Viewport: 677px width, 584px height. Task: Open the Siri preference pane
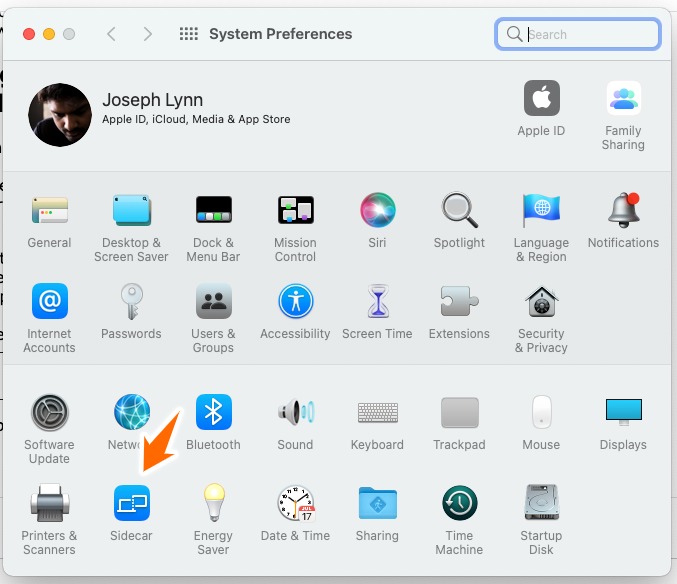coord(377,210)
